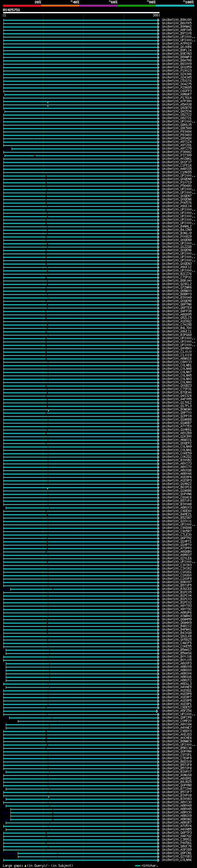Select the UniRef100_Q9C5A9 label
The width and height of the screenshot is (197, 868).
click(177, 128)
